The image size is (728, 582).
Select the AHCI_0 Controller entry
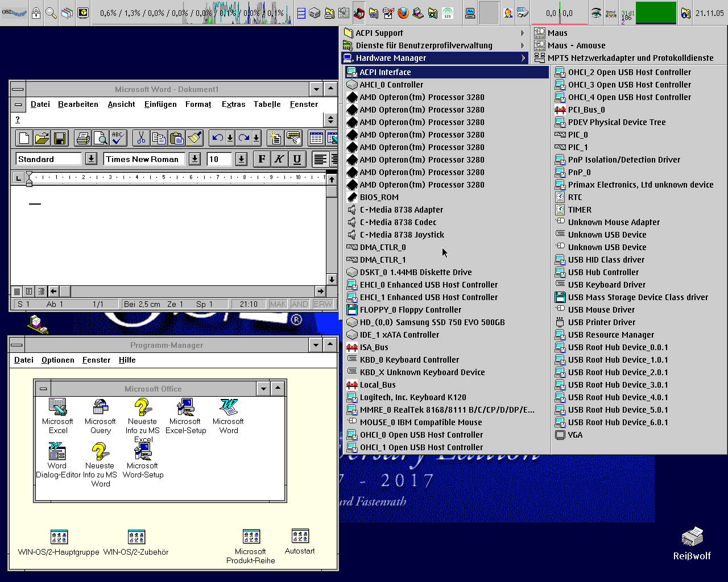(x=447, y=85)
